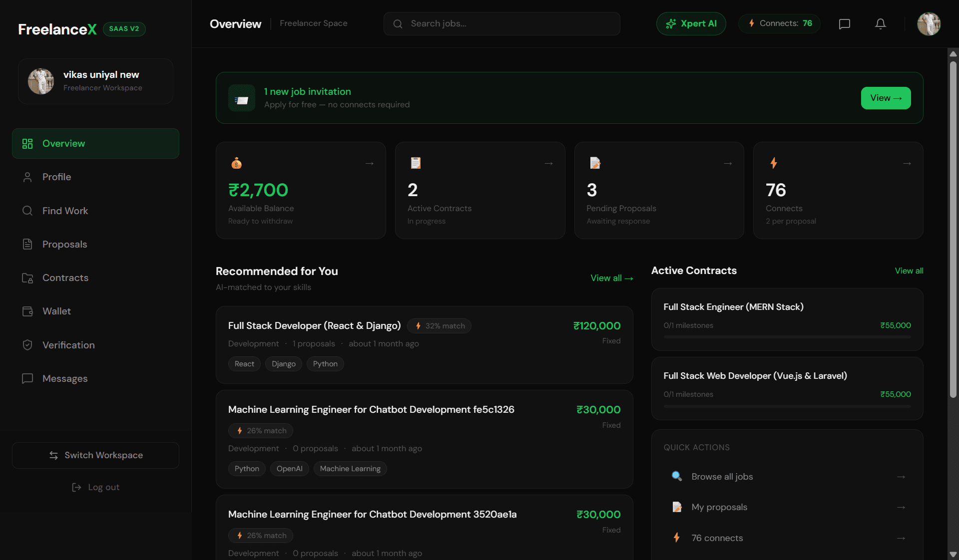The width and height of the screenshot is (959, 560).
Task: Open the messages chat icon in header
Action: pos(845,24)
